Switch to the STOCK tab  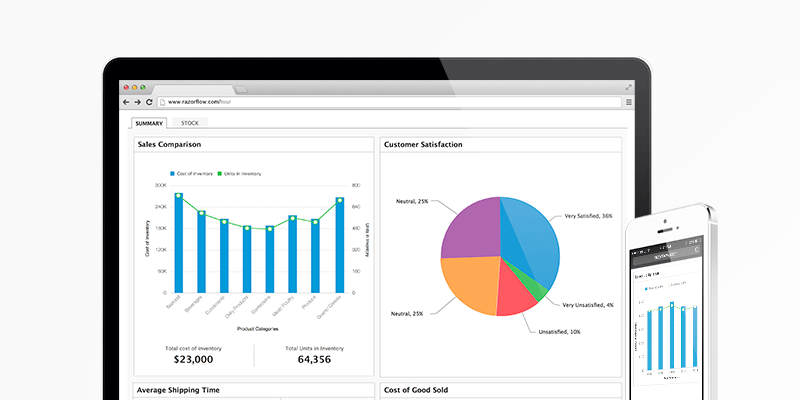tap(189, 123)
